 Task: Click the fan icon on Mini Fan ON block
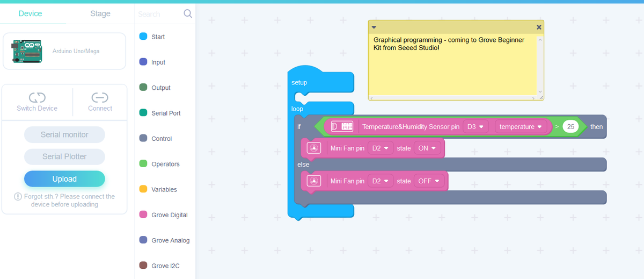[314, 148]
